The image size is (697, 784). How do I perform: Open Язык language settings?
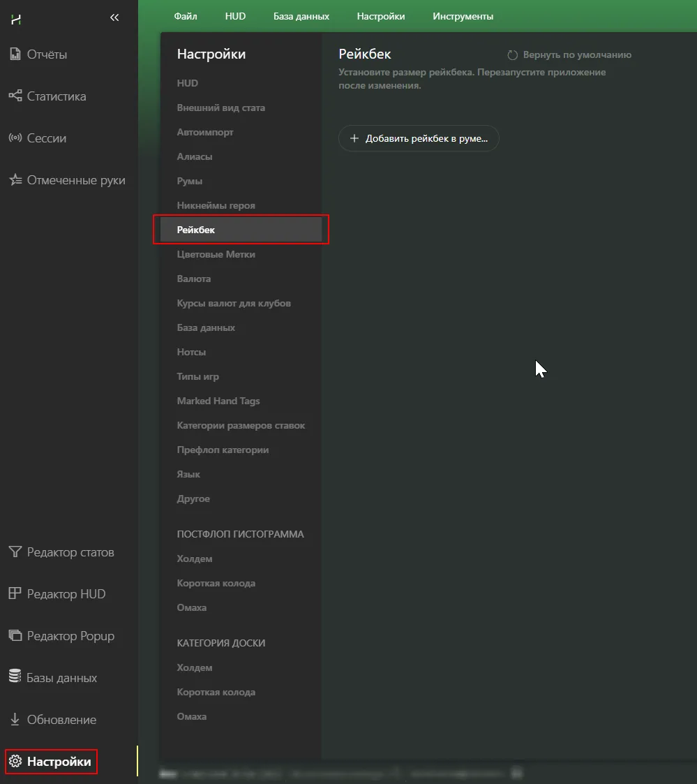pyautogui.click(x=188, y=475)
